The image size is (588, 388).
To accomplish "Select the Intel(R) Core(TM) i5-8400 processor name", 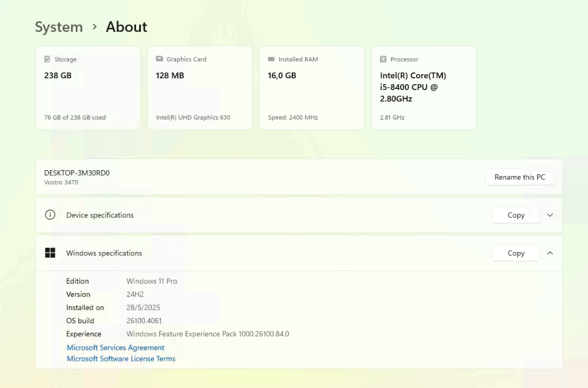I will pos(413,87).
